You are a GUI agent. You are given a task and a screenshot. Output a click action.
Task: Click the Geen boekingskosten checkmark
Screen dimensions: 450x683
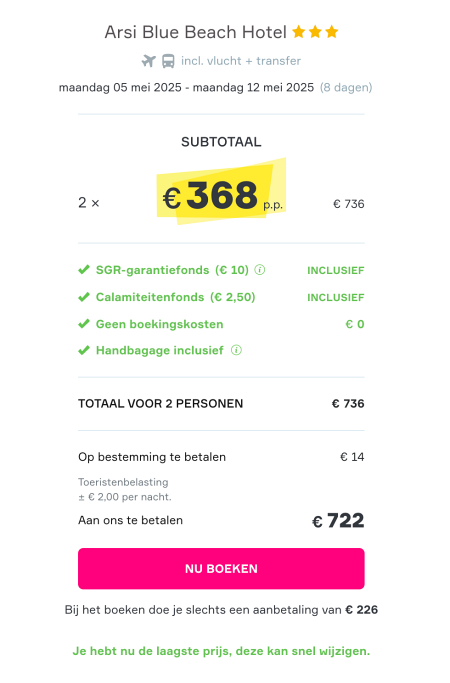[84, 324]
